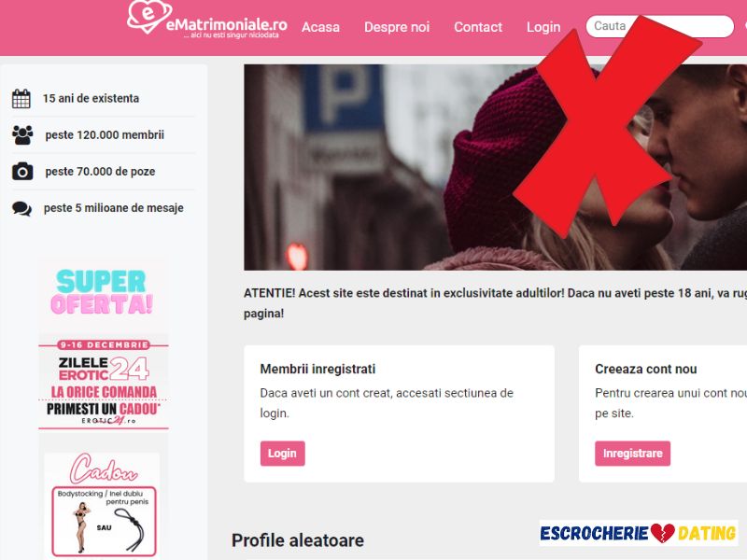Click the chat bubbles icon beside mesaje
Image resolution: width=747 pixels, height=560 pixels.
click(21, 208)
